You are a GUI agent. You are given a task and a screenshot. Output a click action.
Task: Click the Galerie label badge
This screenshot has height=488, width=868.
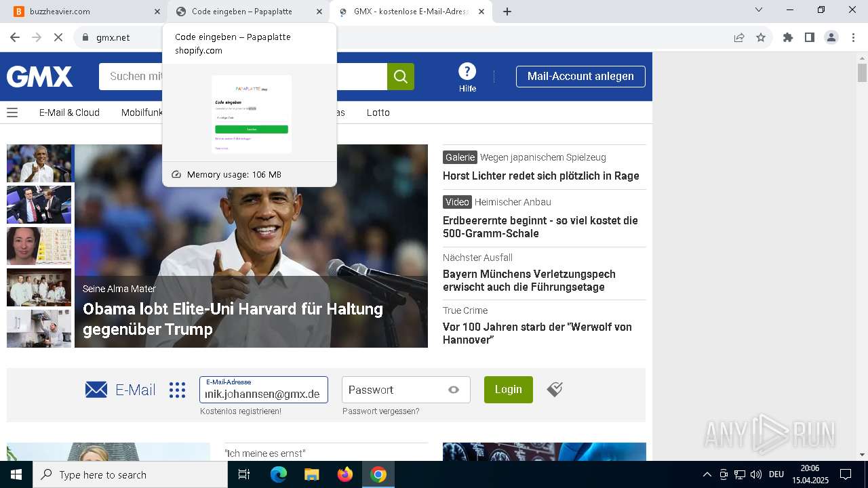pyautogui.click(x=460, y=157)
